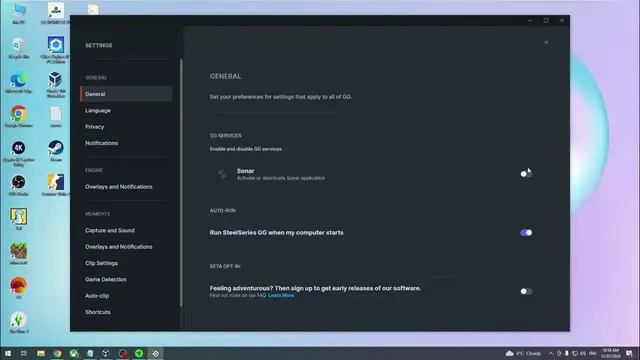The height and width of the screenshot is (360, 640).
Task: Open Task View on taskbar
Action: click(24, 353)
